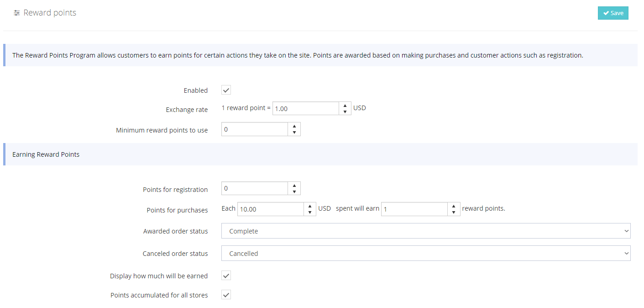The width and height of the screenshot is (644, 308).
Task: Decrease the Exchange rate value with down arrow
Action: (x=345, y=112)
